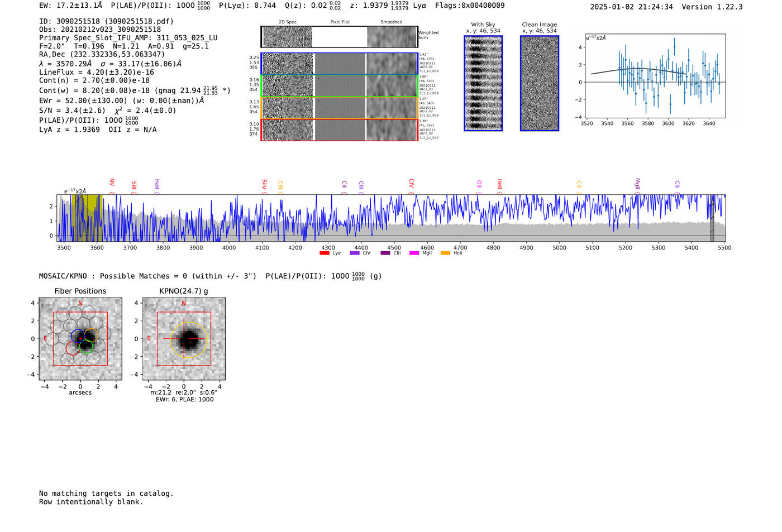Click the Cont(w) gmag 21.94 line
The width and height of the screenshot is (782, 532).
[135, 90]
